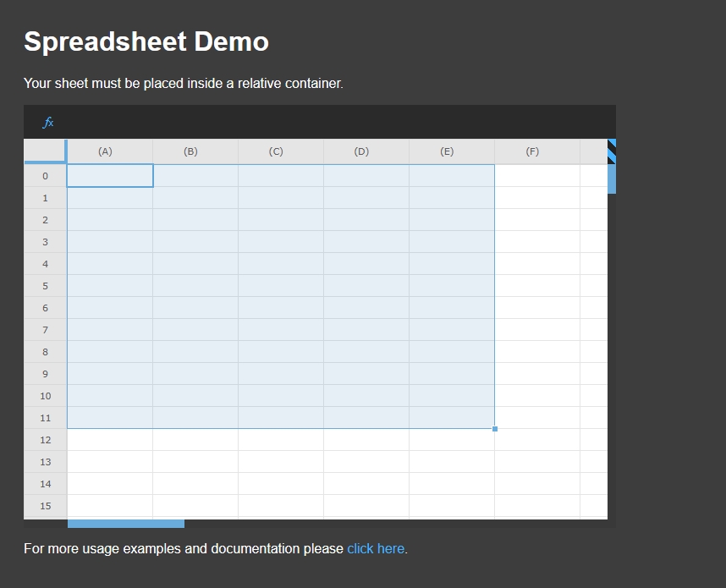Click cell in column F row 3

pos(537,242)
